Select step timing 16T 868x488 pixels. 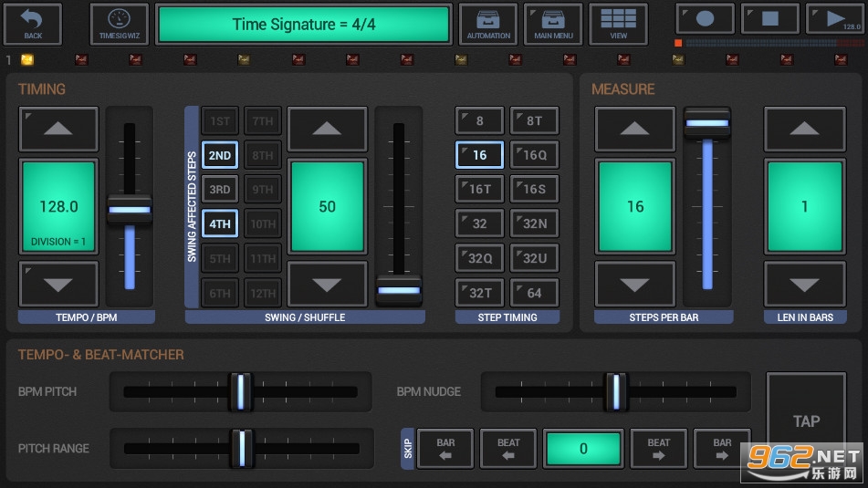(x=479, y=189)
